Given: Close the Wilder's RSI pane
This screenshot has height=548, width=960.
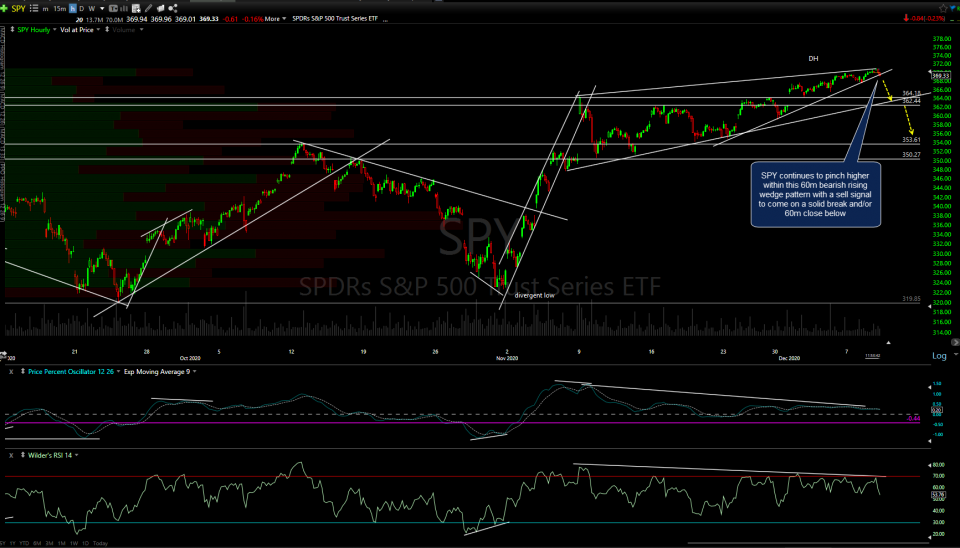Looking at the screenshot, I should point(11,455).
